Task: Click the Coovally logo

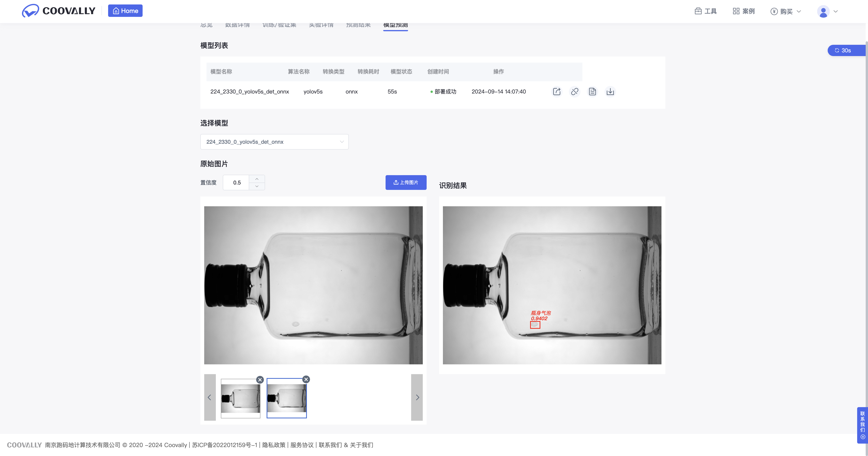Action: point(59,11)
